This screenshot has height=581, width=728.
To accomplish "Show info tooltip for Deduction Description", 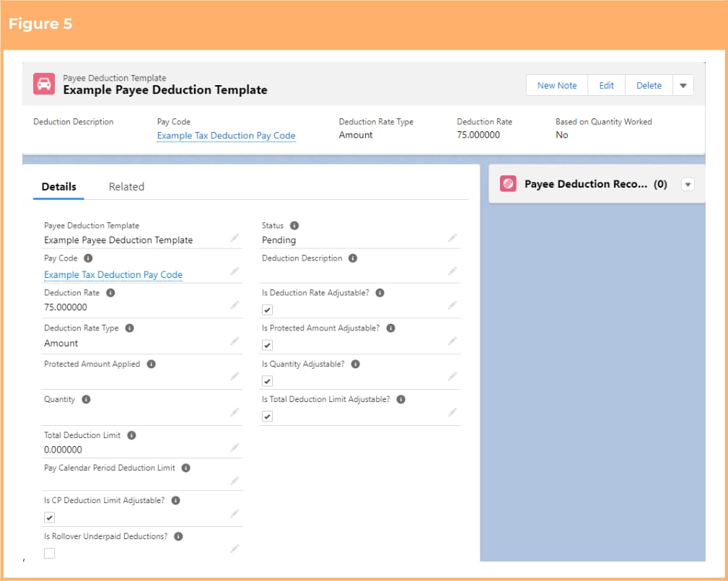I will click(x=353, y=258).
